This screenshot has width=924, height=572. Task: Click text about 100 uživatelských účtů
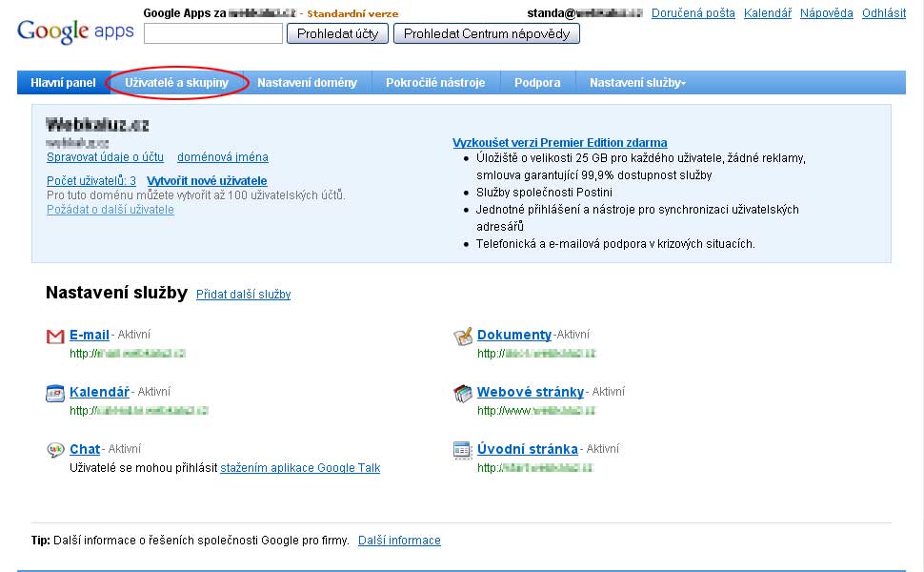[196, 195]
